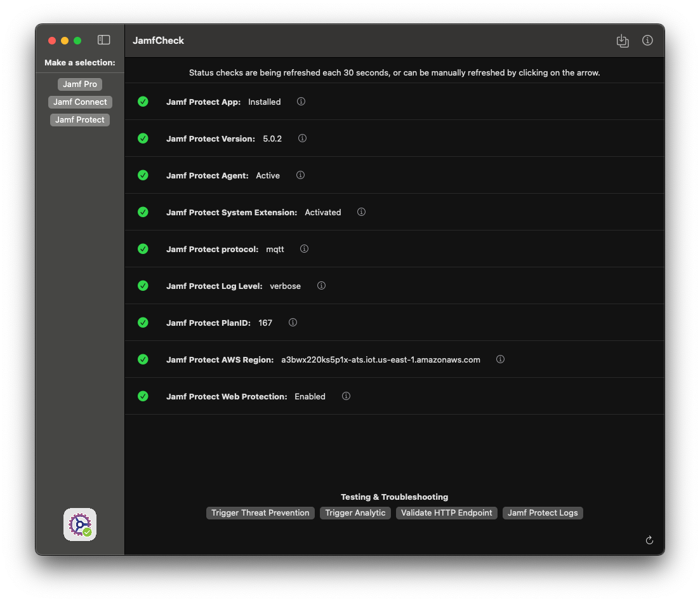The height and width of the screenshot is (602, 700).
Task: Click the Make a selection: label
Action: coord(80,62)
